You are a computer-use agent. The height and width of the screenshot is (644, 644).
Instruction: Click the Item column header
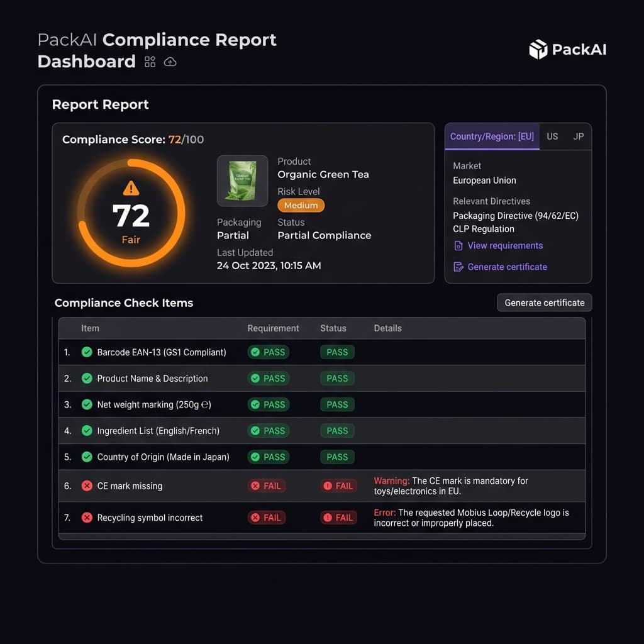90,328
